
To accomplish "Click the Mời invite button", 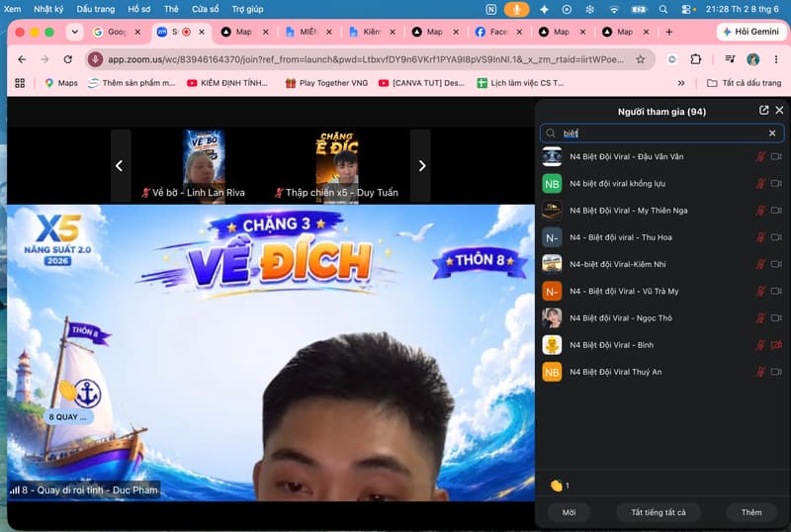I will click(x=570, y=512).
